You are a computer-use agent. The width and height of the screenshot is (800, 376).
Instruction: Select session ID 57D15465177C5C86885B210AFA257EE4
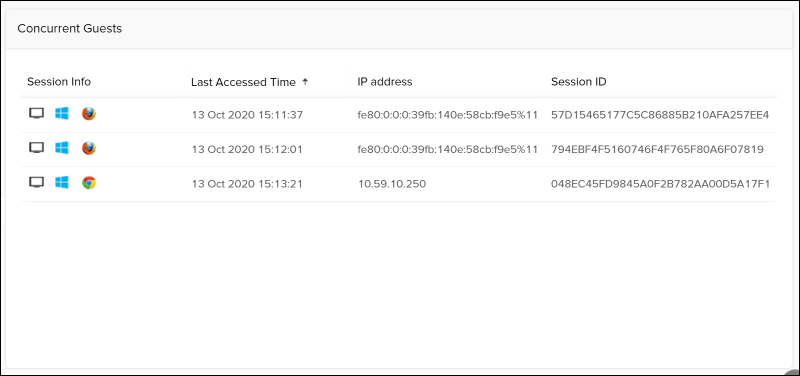(x=660, y=115)
